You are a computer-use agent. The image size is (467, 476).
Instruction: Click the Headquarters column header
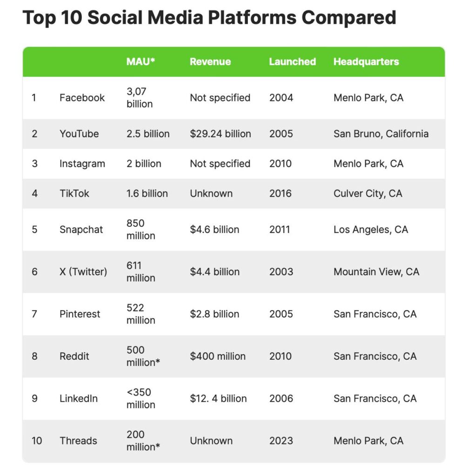click(x=366, y=62)
